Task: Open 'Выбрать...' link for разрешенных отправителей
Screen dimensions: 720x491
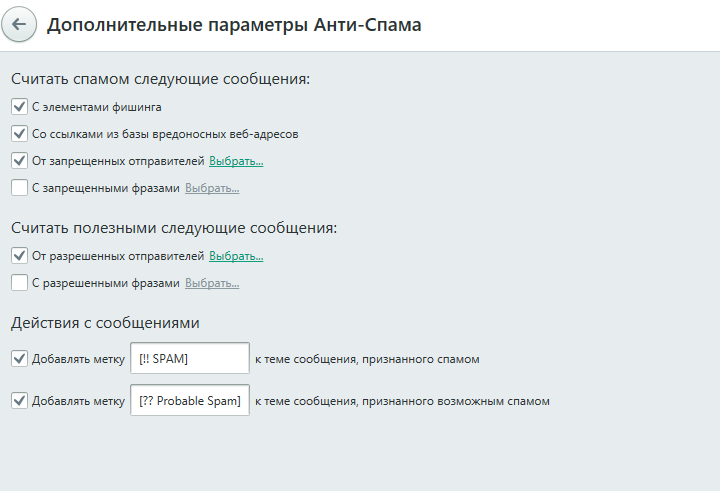Action: (x=236, y=257)
